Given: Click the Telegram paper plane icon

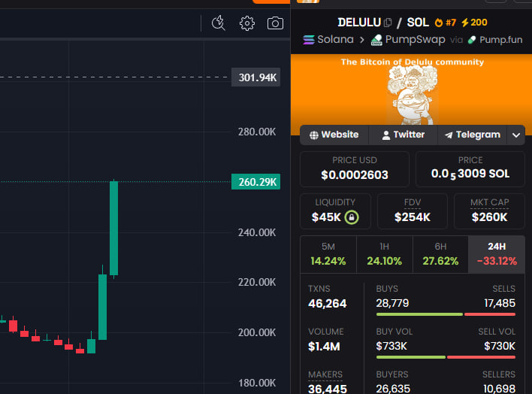Looking at the screenshot, I should [x=449, y=135].
